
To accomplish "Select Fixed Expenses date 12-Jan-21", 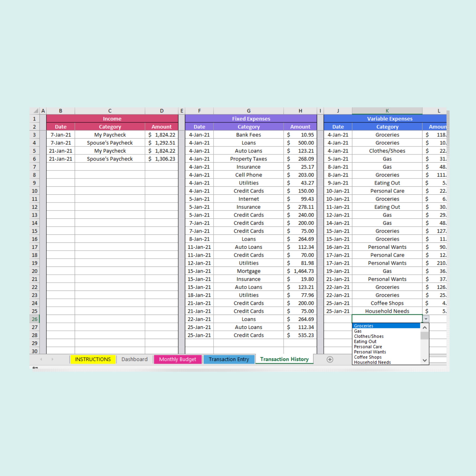I will pos(199,263).
